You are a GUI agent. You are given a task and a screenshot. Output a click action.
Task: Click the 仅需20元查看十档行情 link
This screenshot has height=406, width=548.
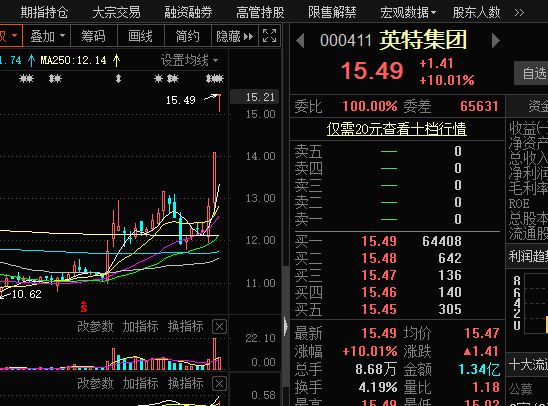396,129
